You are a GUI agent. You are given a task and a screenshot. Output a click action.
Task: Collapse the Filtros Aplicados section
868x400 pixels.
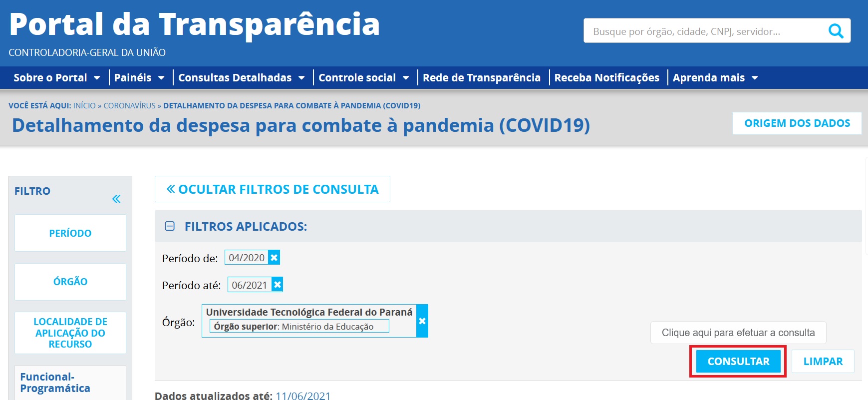pyautogui.click(x=170, y=226)
